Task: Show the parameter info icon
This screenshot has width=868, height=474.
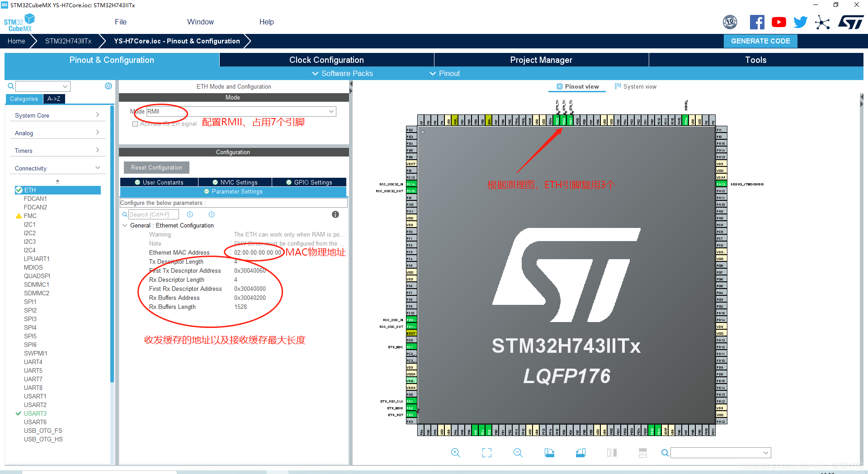Action: coord(335,214)
